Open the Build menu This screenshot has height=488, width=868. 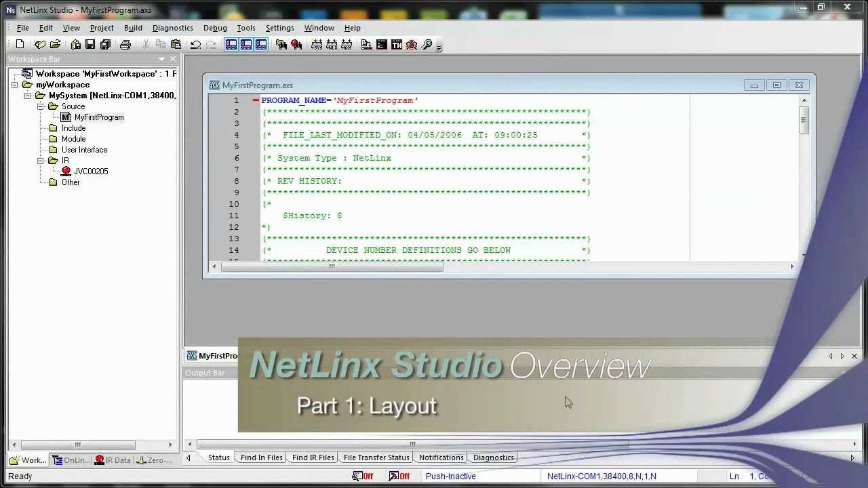[133, 28]
